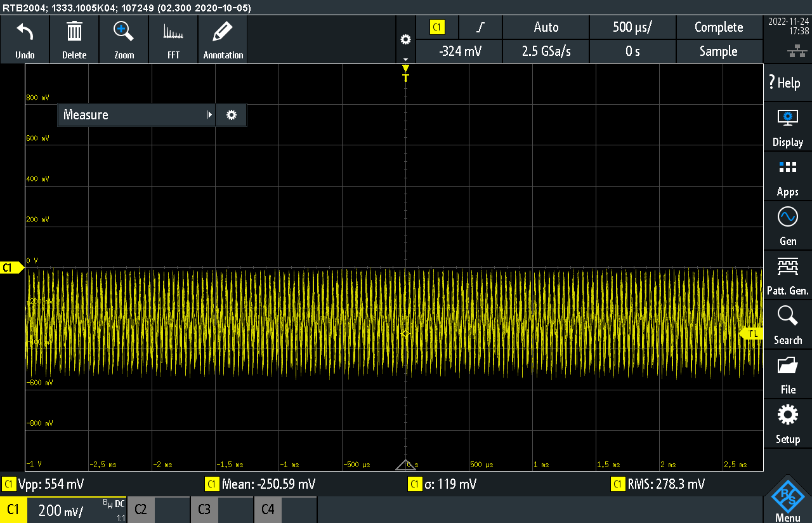Open the FFT spectrum tool
Screen dimensions: 812x523
pyautogui.click(x=173, y=32)
